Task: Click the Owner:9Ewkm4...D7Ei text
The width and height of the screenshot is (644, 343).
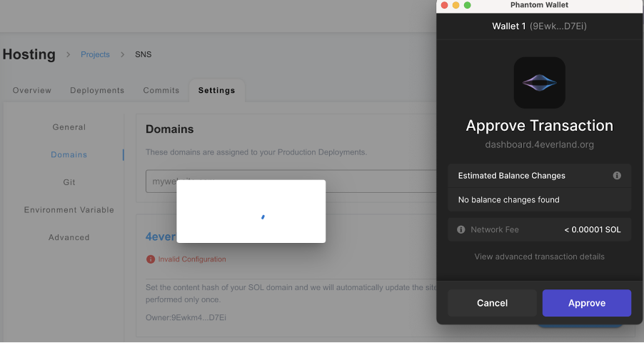Action: pos(186,317)
